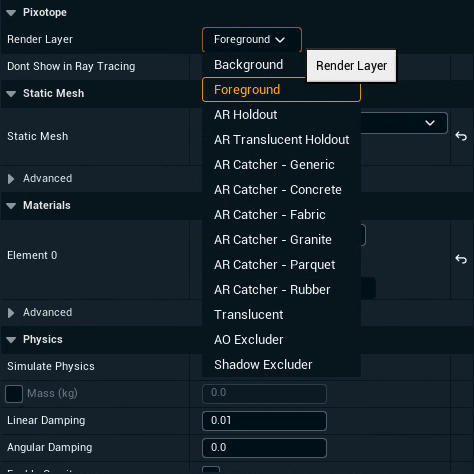Expand the Advanced section under Materials
This screenshot has width=474, height=474.
11,313
